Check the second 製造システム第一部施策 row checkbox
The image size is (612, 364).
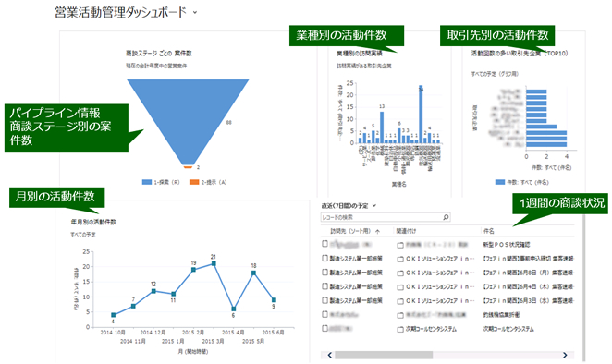click(x=324, y=272)
